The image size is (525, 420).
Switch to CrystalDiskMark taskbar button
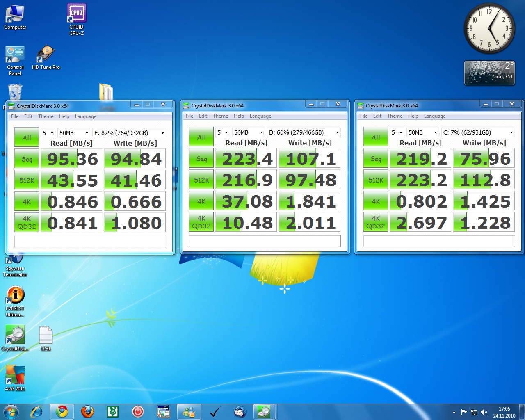(264, 411)
